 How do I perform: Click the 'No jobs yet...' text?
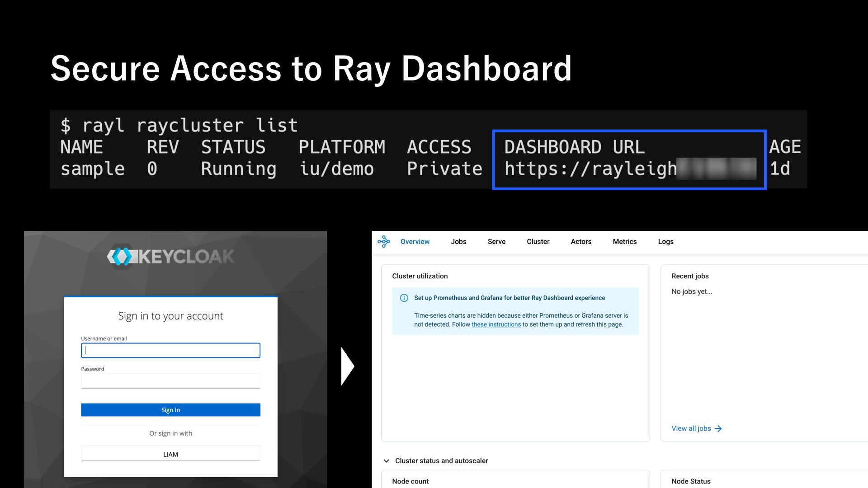(692, 291)
